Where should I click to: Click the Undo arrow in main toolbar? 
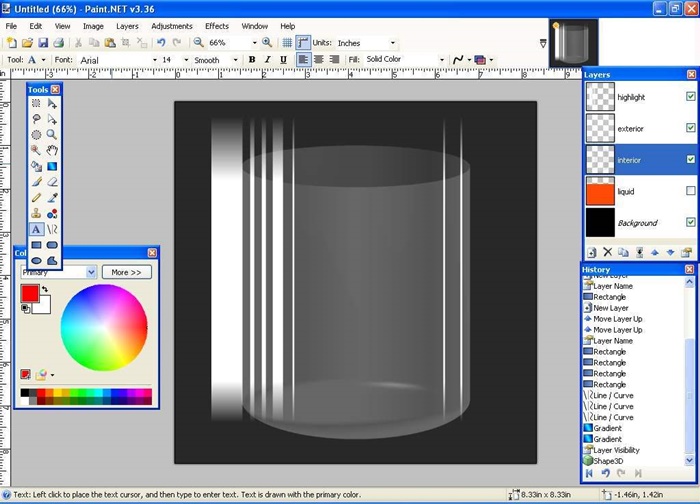(161, 42)
